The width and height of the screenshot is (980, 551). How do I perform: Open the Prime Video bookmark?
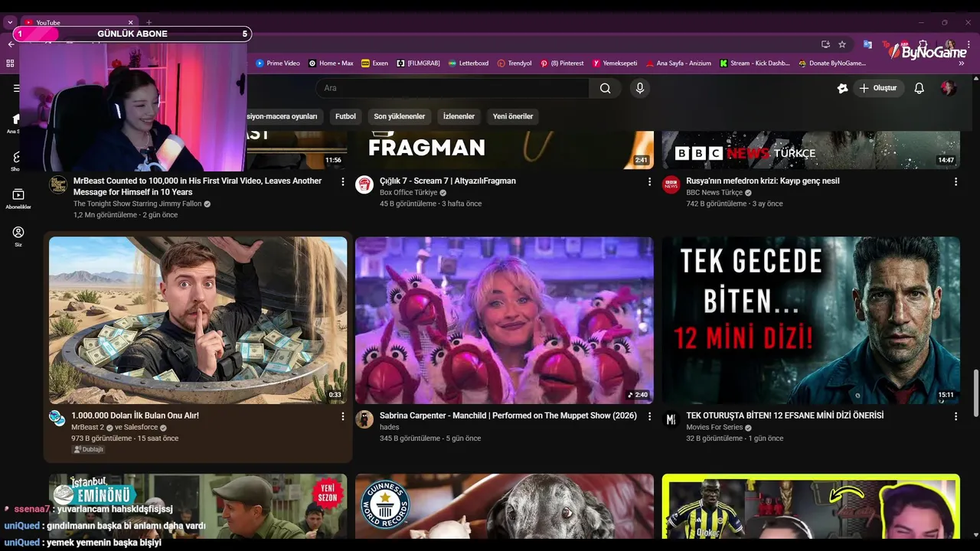[x=278, y=64]
